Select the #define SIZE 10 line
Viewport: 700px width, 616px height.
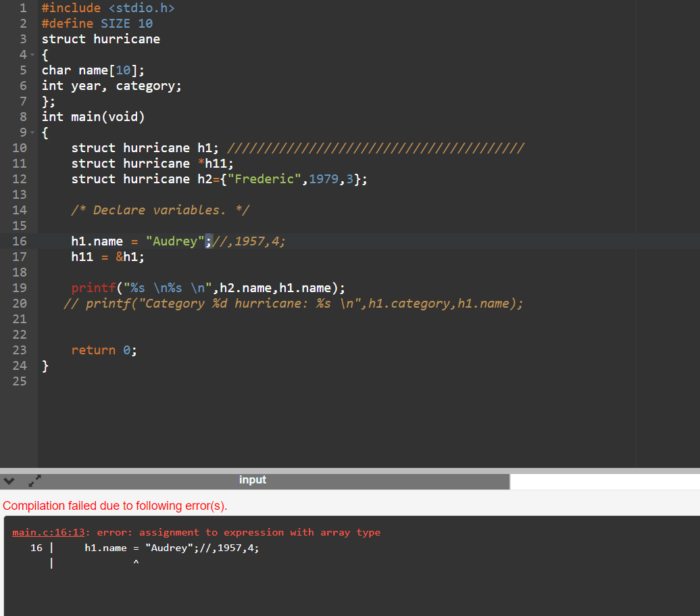98,23
